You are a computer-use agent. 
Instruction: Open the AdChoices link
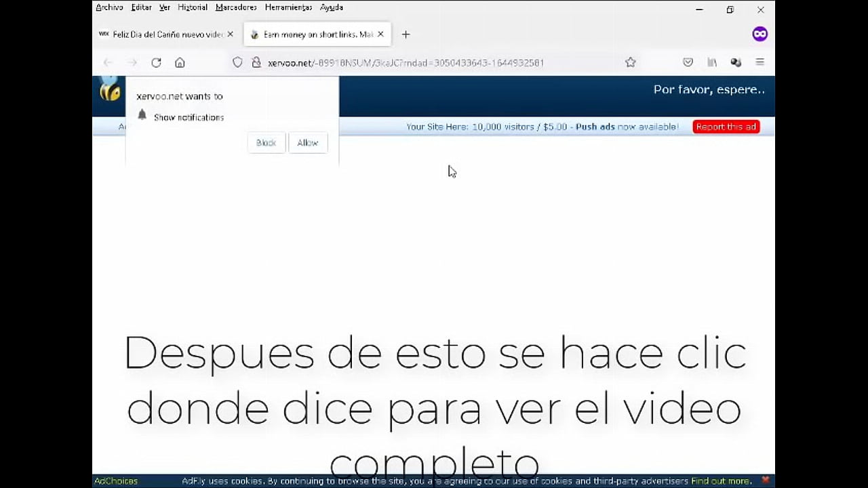[116, 481]
